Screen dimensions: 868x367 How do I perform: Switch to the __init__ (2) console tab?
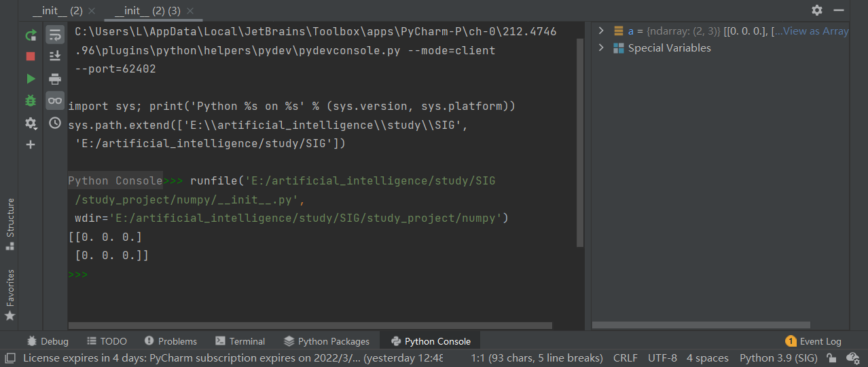(58, 10)
